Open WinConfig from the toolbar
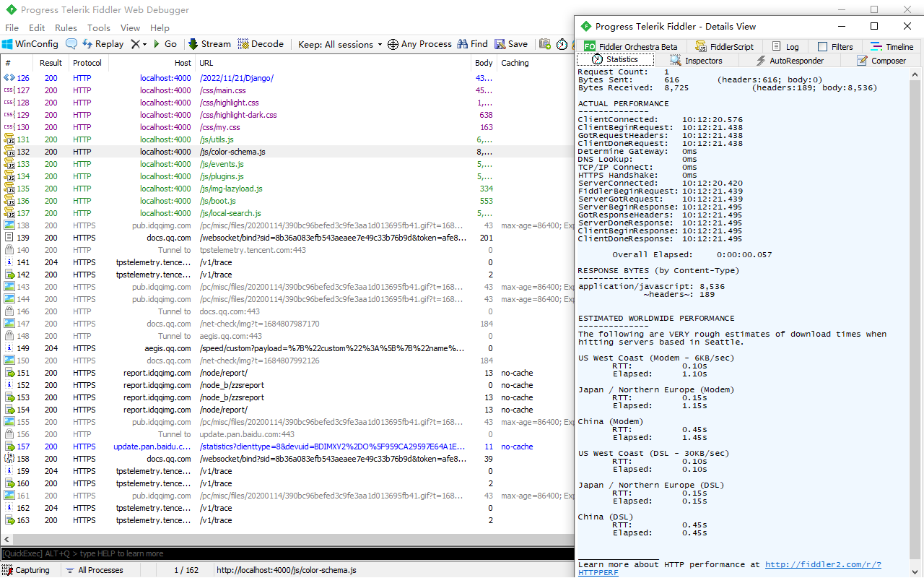The height and width of the screenshot is (578, 924). (x=30, y=44)
